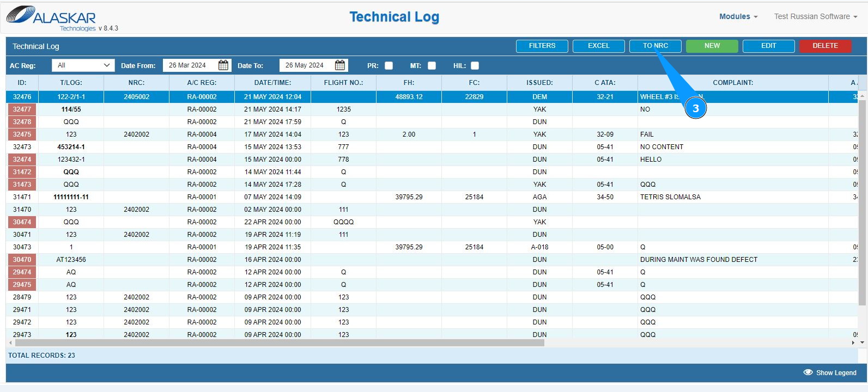Screen dimensions: 868x392
Task: Click NRC value 2405002
Action: 136,97
